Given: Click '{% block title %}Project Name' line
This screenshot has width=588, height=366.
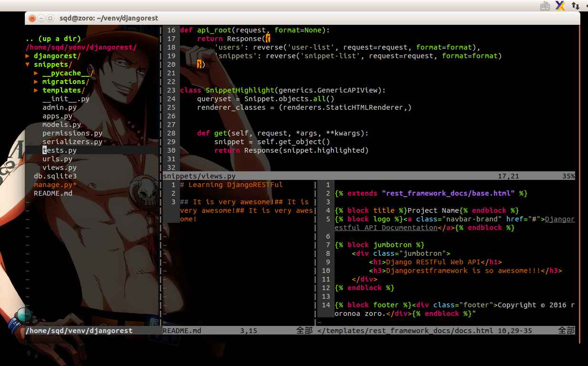Looking at the screenshot, I should pos(427,210).
